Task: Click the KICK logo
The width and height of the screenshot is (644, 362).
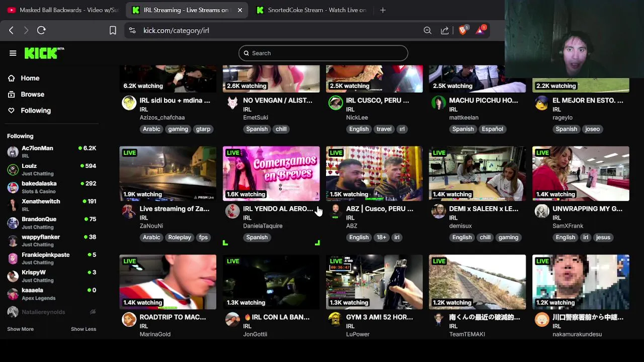Action: click(x=44, y=53)
